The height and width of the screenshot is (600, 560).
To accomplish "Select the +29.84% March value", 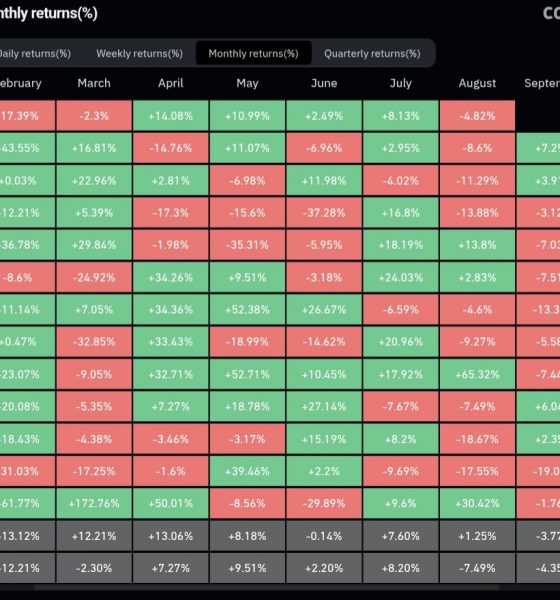I will point(94,245).
